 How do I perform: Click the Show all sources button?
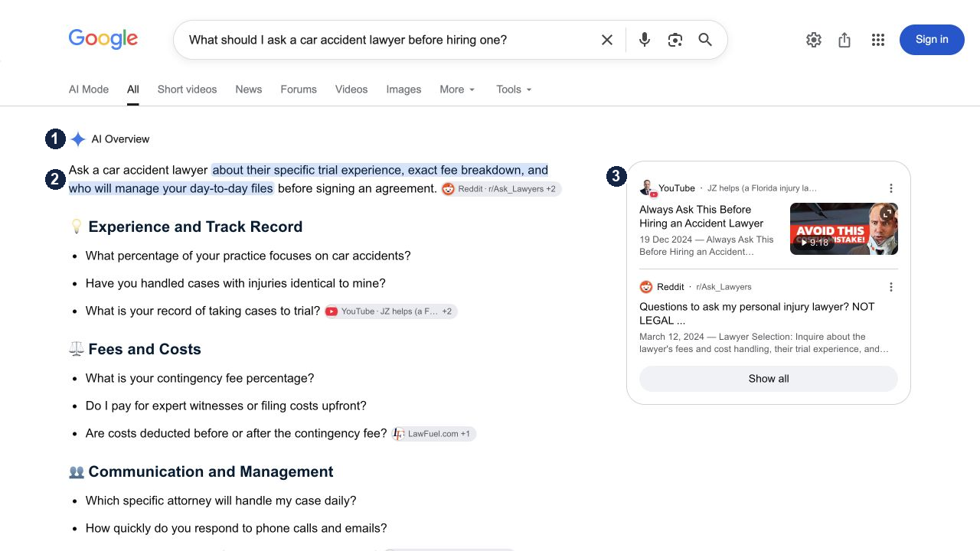(x=769, y=379)
